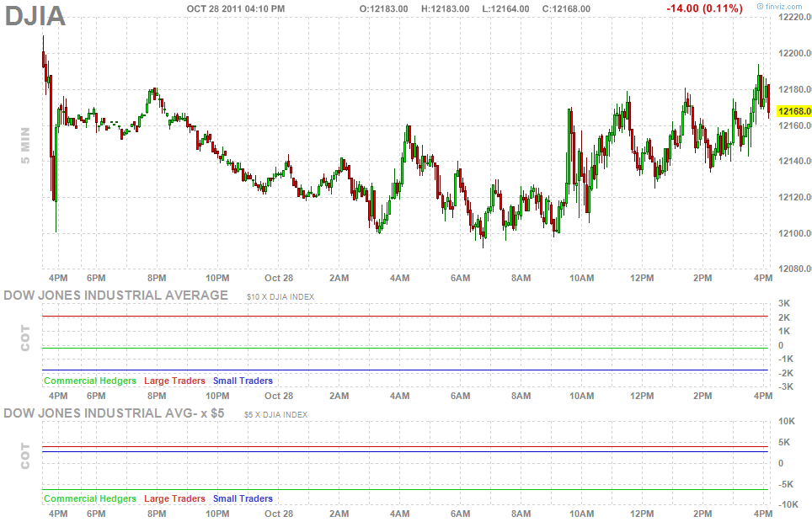This screenshot has width=812, height=522.
Task: Click the 12200.00 price axis label
Action: [795, 53]
